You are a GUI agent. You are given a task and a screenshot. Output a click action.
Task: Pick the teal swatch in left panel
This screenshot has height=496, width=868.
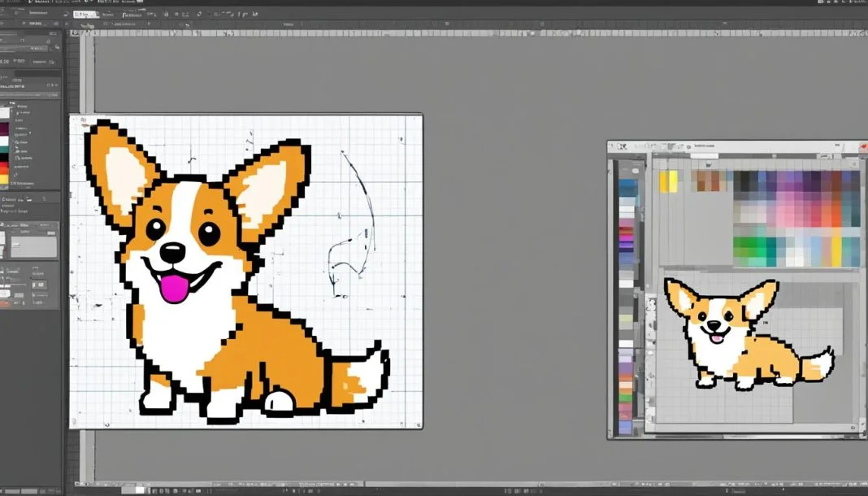pyautogui.click(x=4, y=149)
